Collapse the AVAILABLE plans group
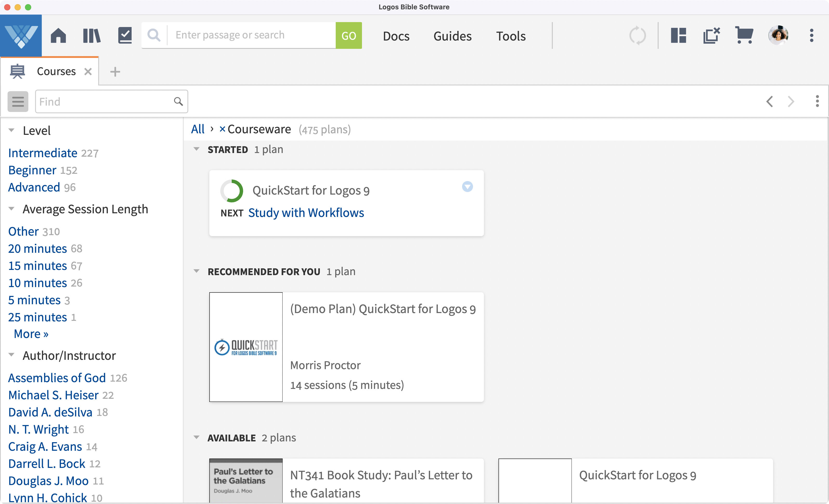 click(197, 437)
